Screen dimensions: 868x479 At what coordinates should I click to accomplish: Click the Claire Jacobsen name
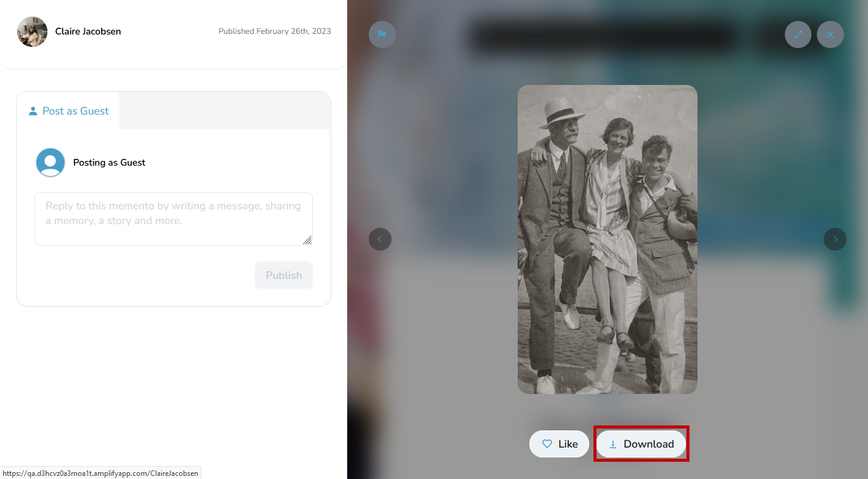(x=88, y=31)
